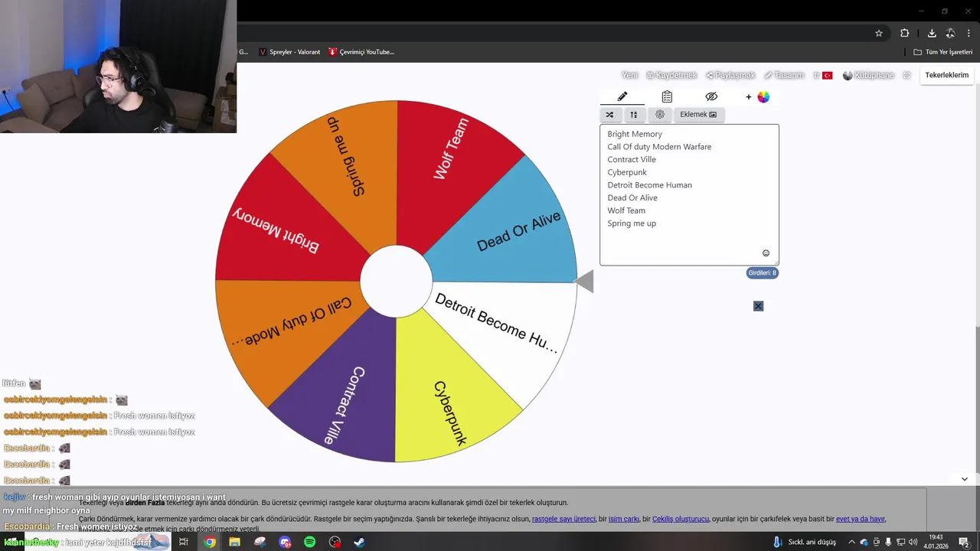Open the 'evet ya da hayır' link

coord(861,519)
